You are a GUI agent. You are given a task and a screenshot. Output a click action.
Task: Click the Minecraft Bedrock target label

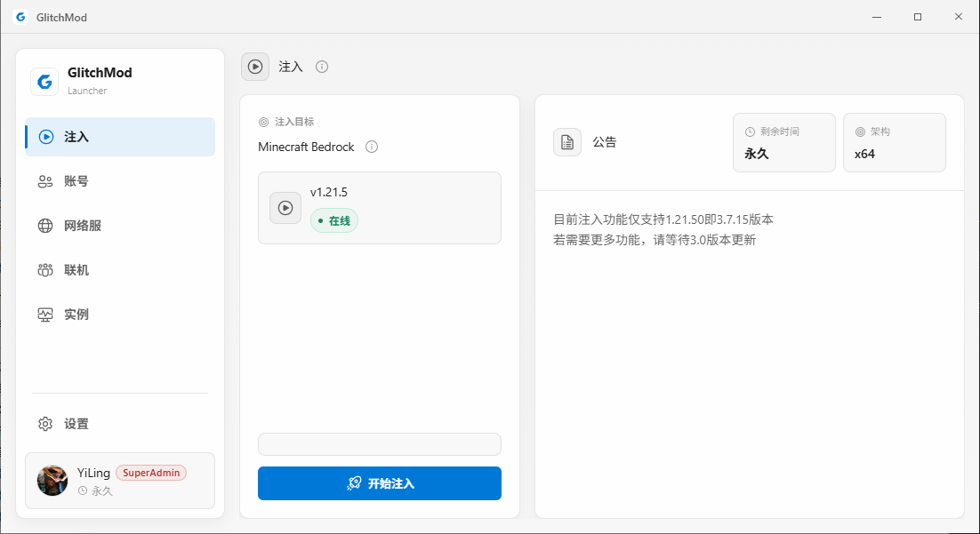pyautogui.click(x=306, y=147)
